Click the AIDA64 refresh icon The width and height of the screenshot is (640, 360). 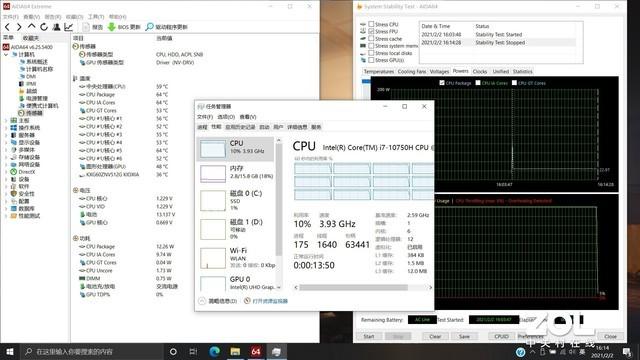(44, 27)
